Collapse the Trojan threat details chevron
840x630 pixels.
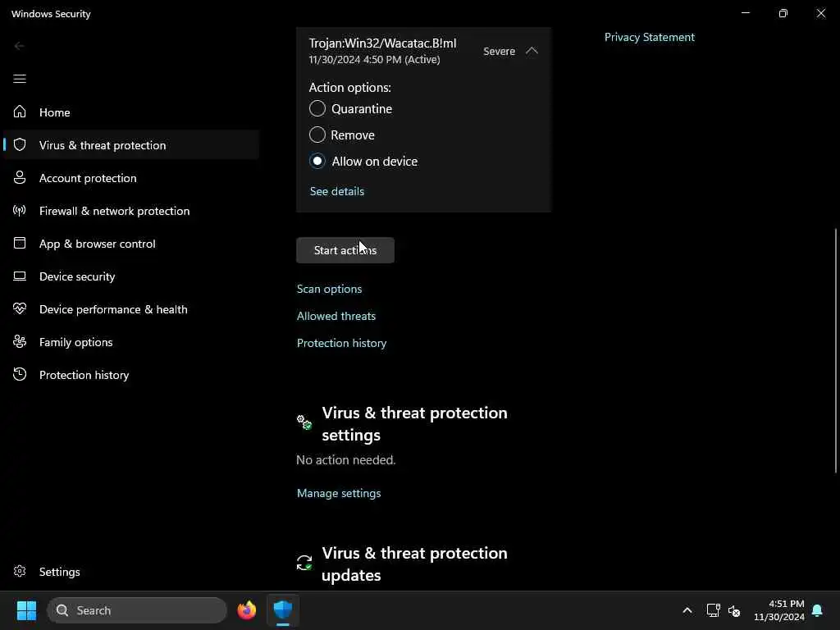click(x=532, y=50)
